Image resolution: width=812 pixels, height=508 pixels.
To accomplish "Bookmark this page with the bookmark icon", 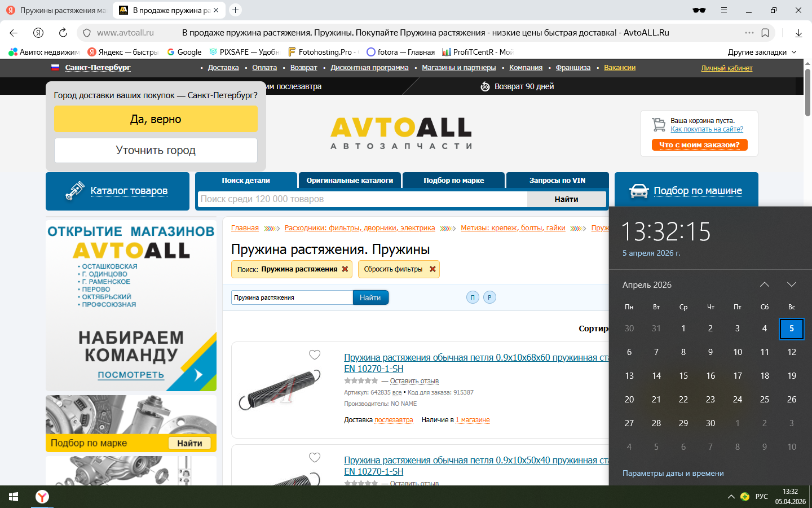I will [765, 33].
